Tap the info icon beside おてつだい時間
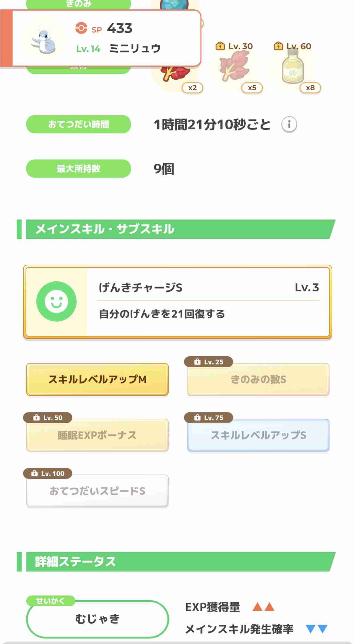Viewport: 355px width, 644px height. (289, 124)
